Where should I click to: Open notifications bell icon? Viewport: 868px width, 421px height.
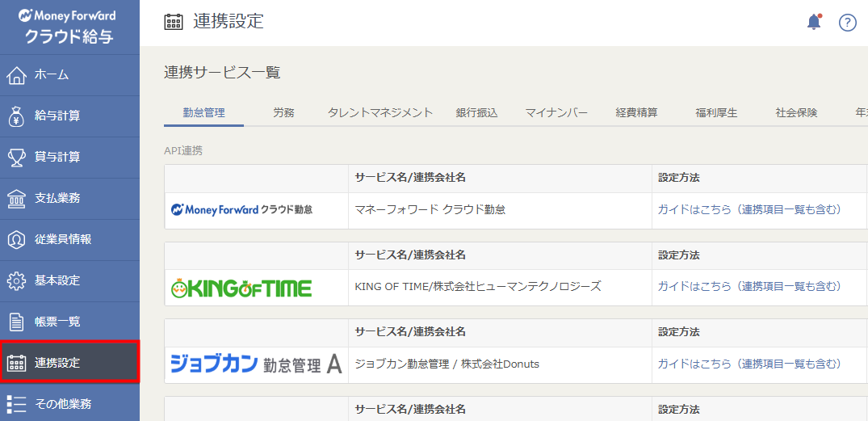(814, 22)
